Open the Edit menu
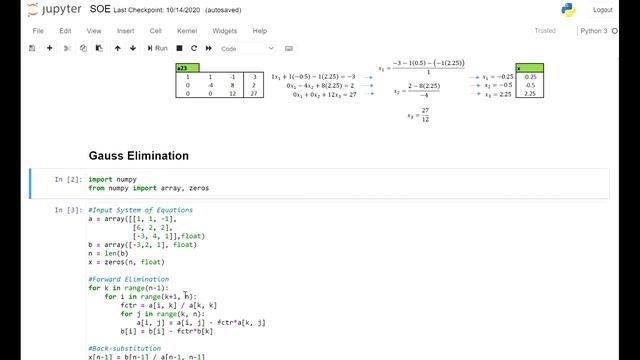The width and height of the screenshot is (640, 360). [x=65, y=31]
